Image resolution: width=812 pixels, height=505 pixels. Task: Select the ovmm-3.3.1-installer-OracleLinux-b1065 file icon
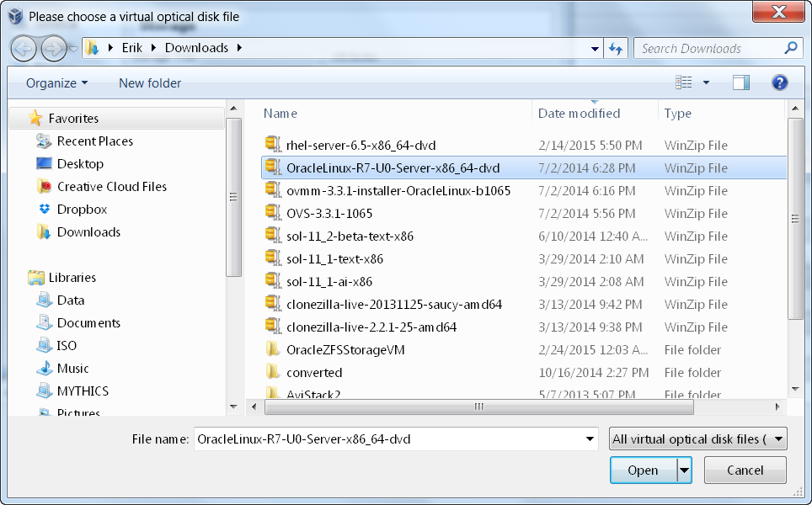272,189
